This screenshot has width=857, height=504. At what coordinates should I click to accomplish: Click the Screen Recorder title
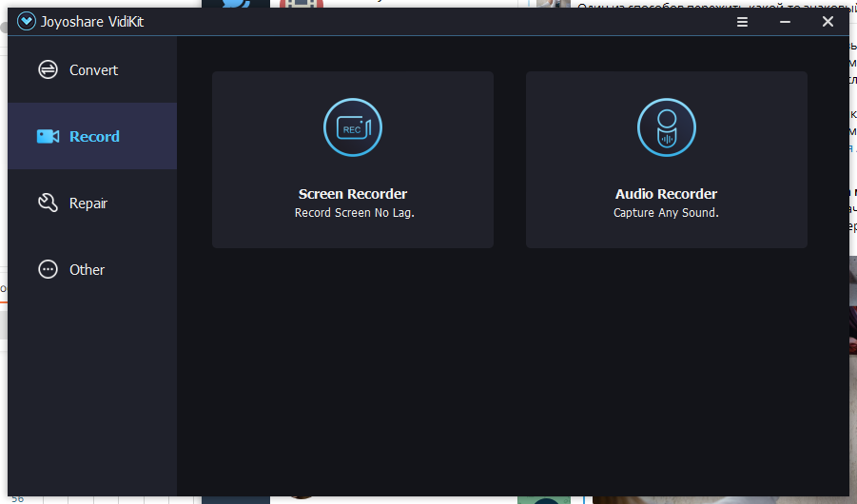click(x=353, y=194)
